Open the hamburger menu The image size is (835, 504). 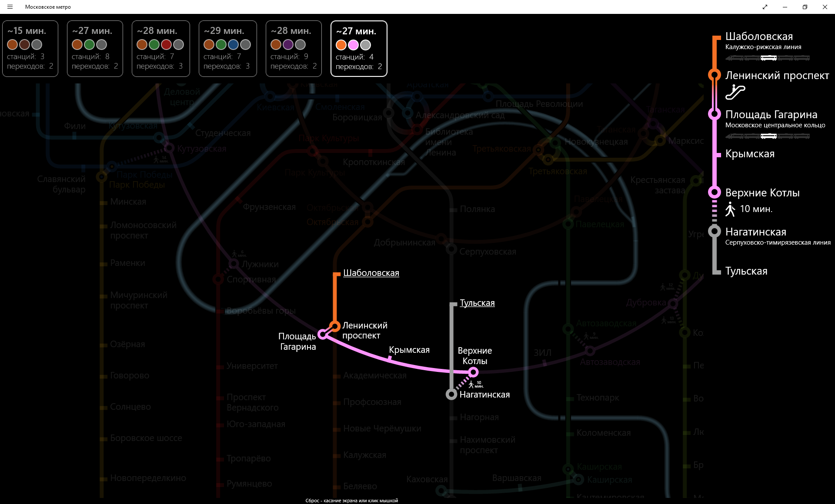(10, 7)
